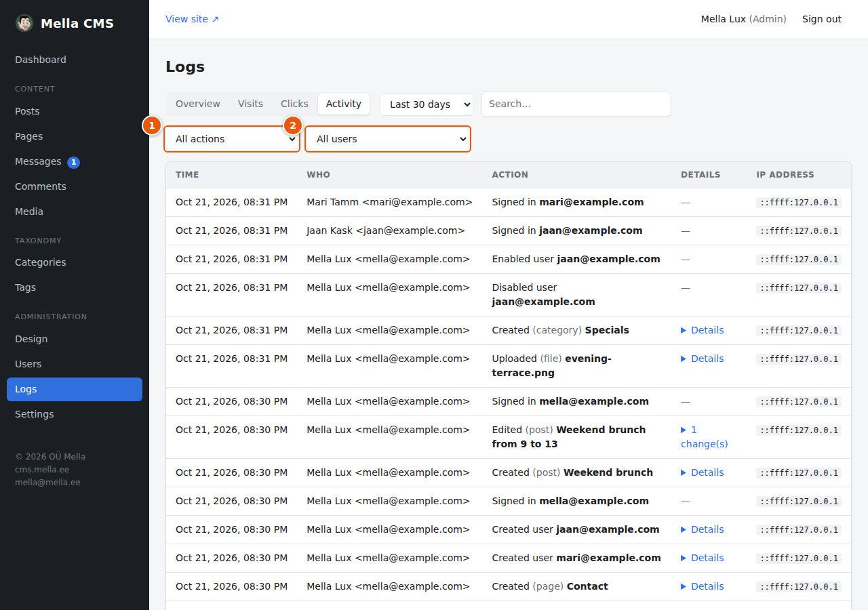The image size is (868, 610).
Task: Click 'Mari Tamm <mari@example.com>' in Who column
Action: tap(389, 202)
